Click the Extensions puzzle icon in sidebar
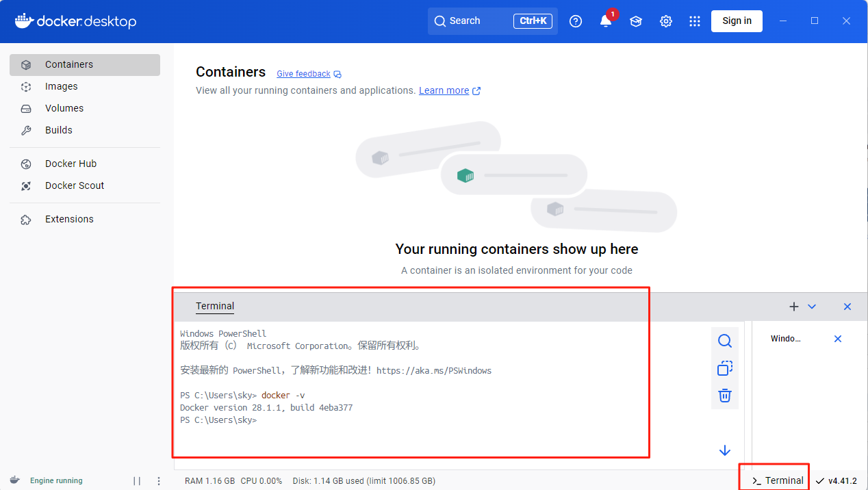Screen dimensions: 868x490 [26, 220]
